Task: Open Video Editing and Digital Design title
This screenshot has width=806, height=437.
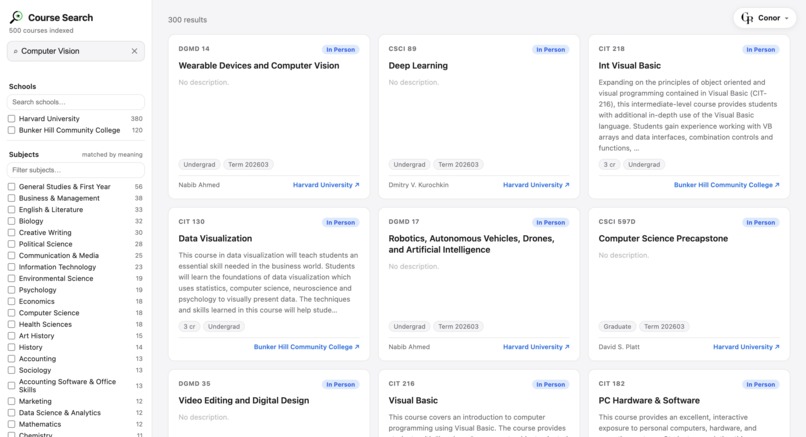Action: coord(244,400)
